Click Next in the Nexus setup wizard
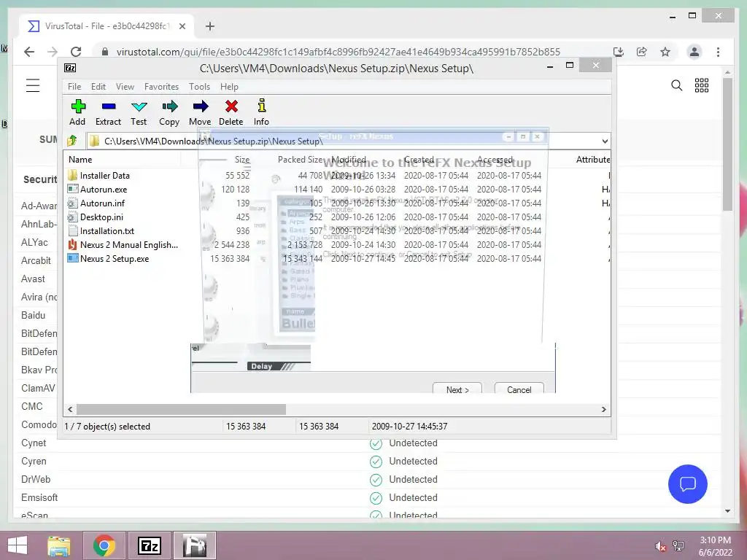 457,389
